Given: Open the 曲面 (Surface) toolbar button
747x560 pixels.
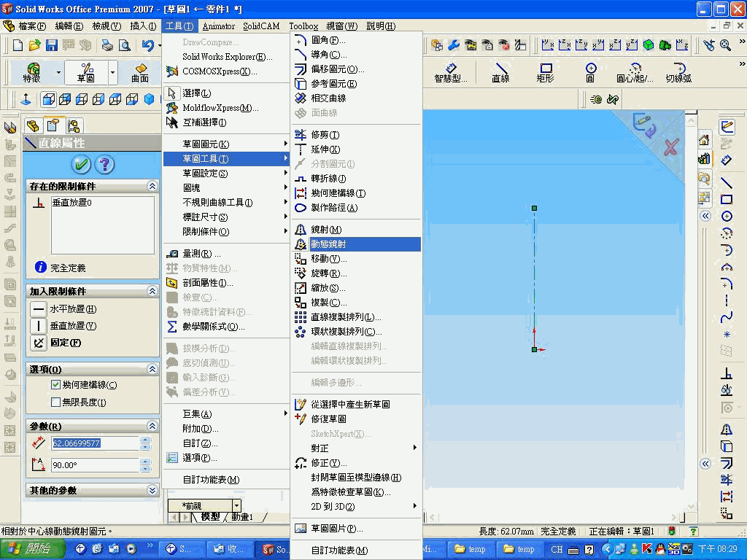Looking at the screenshot, I should [140, 72].
